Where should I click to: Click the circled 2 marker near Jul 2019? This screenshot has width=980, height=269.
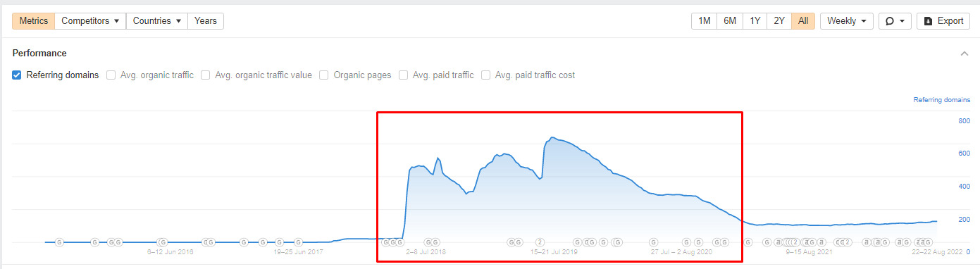(540, 242)
